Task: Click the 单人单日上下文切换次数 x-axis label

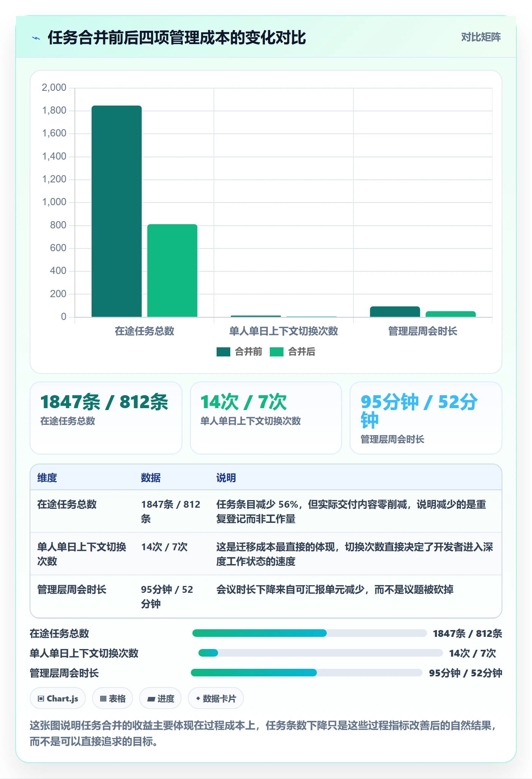Action: tap(283, 331)
